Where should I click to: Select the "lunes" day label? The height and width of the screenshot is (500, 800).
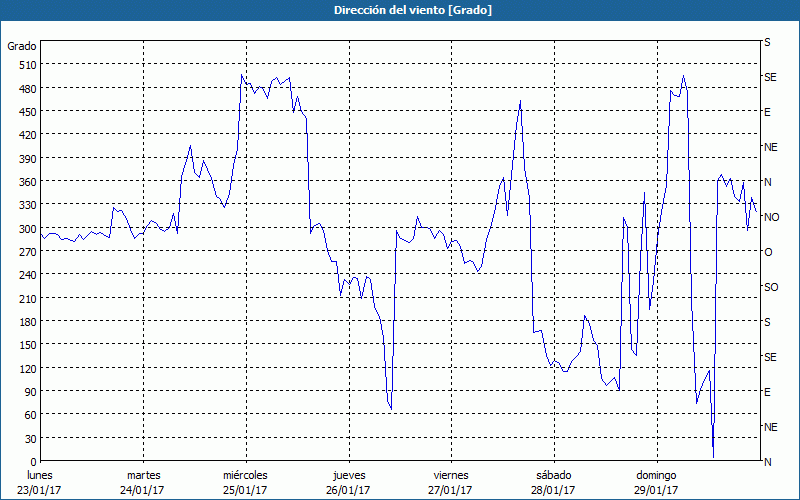[40, 475]
